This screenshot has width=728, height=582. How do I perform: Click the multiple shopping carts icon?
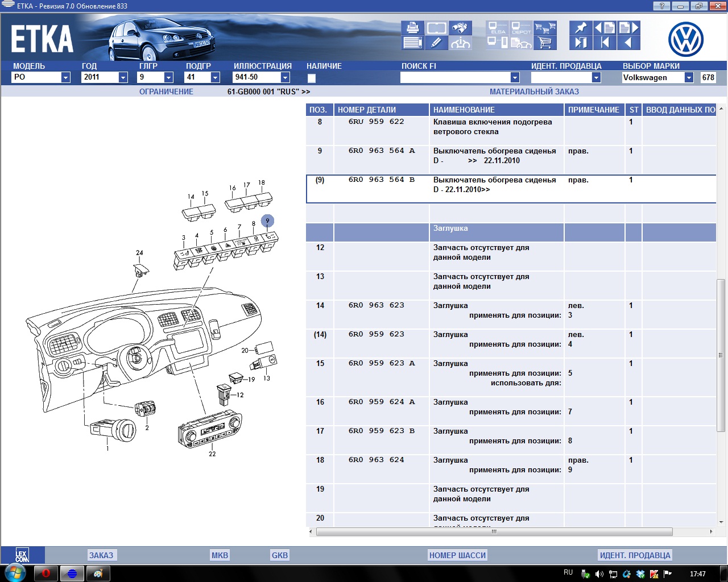[x=545, y=28]
